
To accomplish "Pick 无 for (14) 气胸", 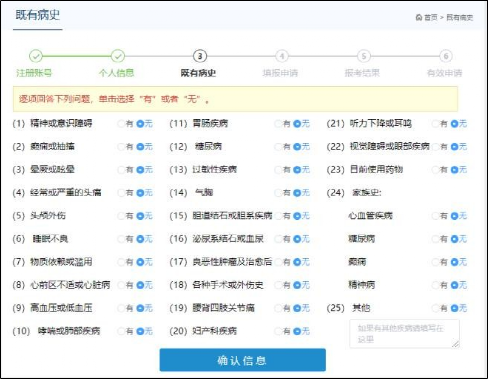I will point(297,193).
